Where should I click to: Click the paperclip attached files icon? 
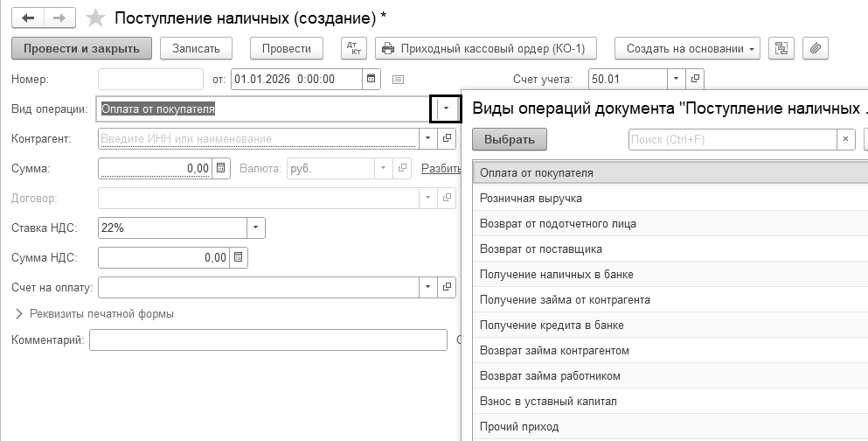(815, 48)
